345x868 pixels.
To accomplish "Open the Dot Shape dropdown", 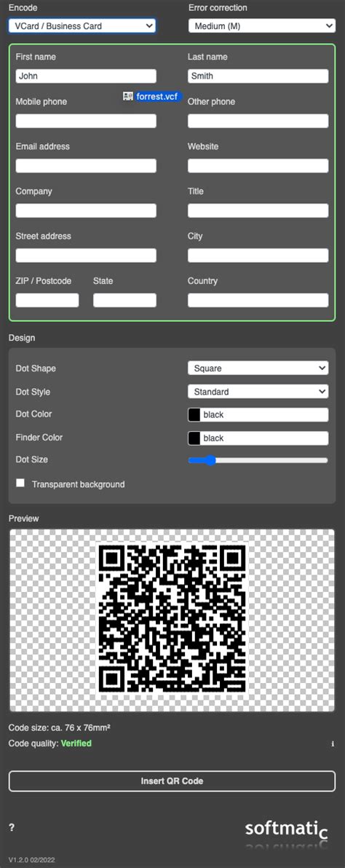I will pos(258,368).
